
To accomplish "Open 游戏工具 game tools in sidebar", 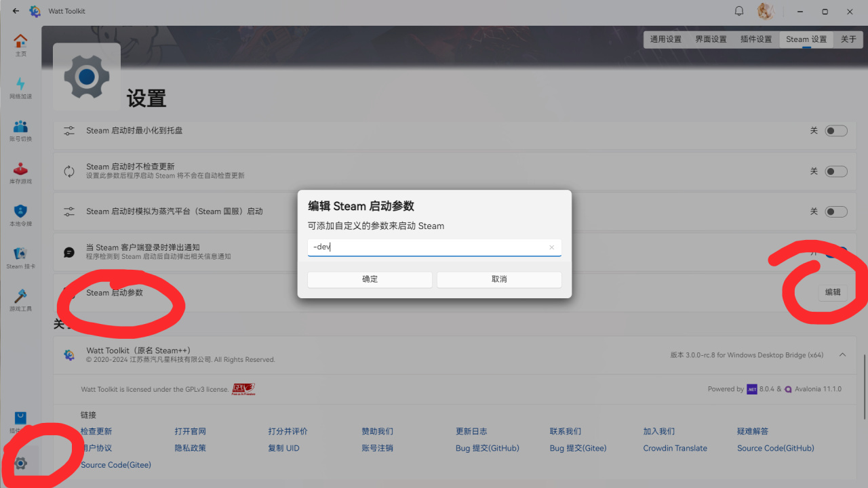I will (x=20, y=300).
